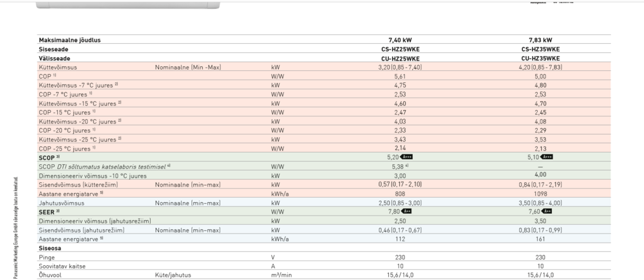Click the value "3,43"
Screen dimensions: 644x280
(400, 140)
